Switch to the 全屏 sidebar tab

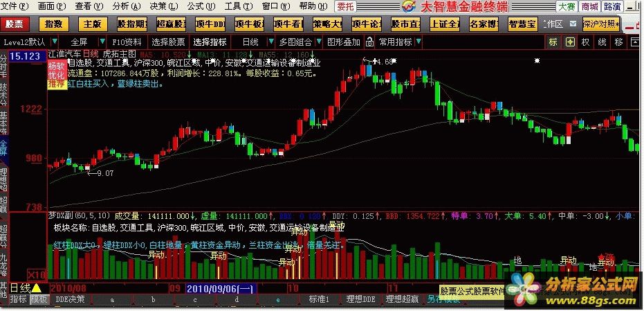point(3,149)
